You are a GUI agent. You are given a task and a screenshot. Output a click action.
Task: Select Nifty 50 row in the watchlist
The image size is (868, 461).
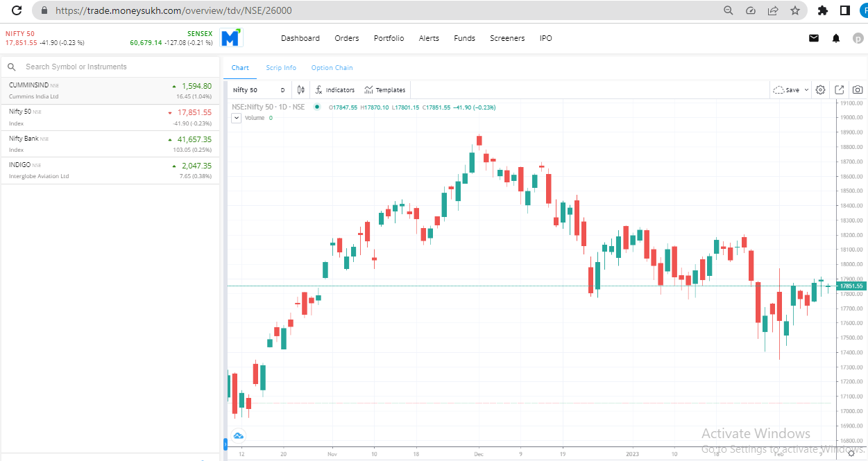[x=110, y=118]
